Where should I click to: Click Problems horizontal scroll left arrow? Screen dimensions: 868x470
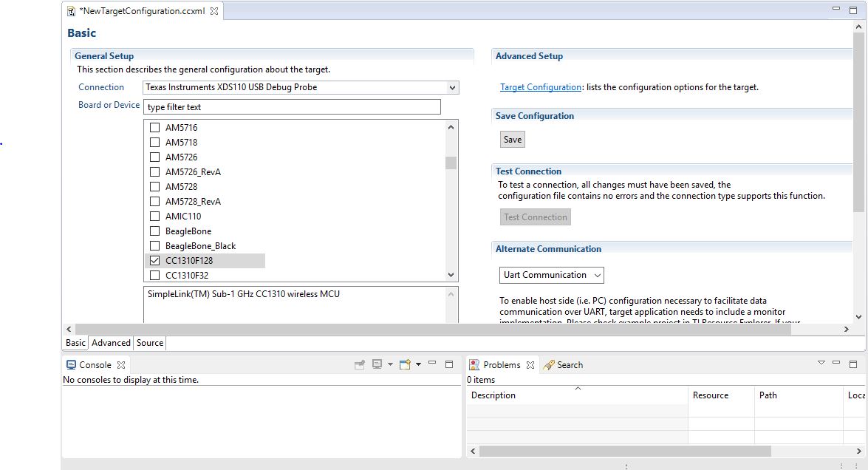(473, 452)
